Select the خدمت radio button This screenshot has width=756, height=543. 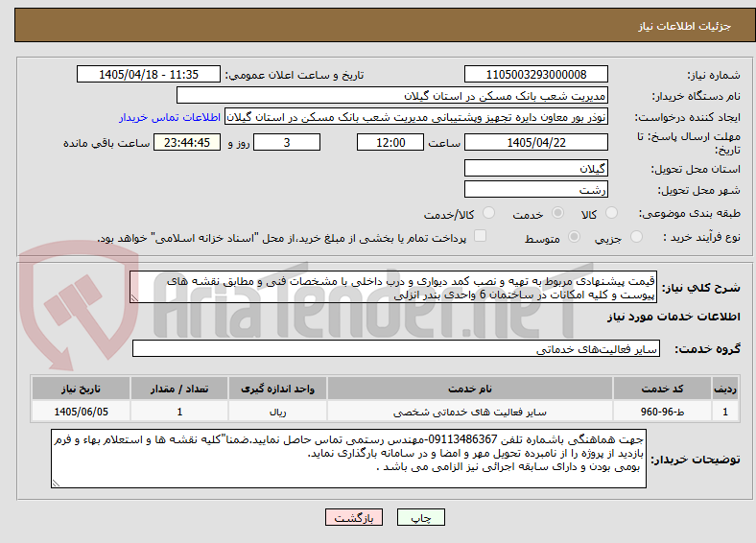tap(557, 213)
